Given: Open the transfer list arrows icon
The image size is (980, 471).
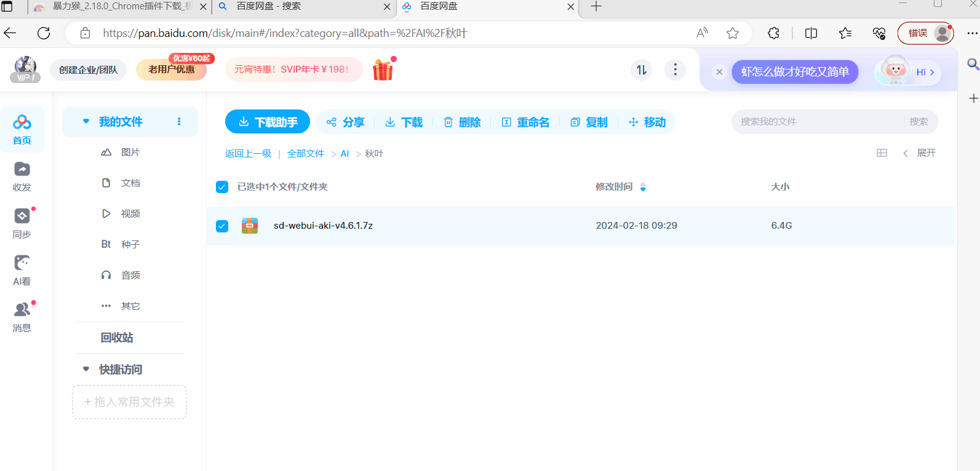Looking at the screenshot, I should 642,69.
